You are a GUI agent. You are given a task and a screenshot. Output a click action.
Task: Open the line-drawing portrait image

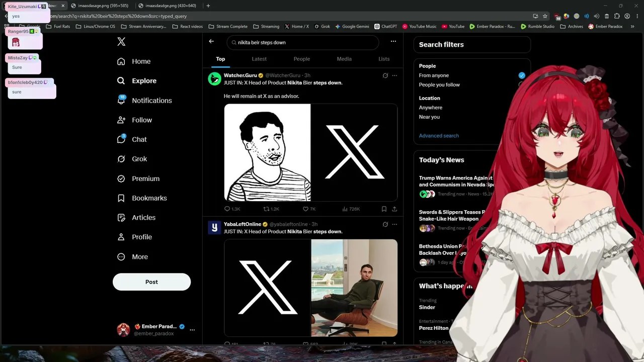click(267, 153)
